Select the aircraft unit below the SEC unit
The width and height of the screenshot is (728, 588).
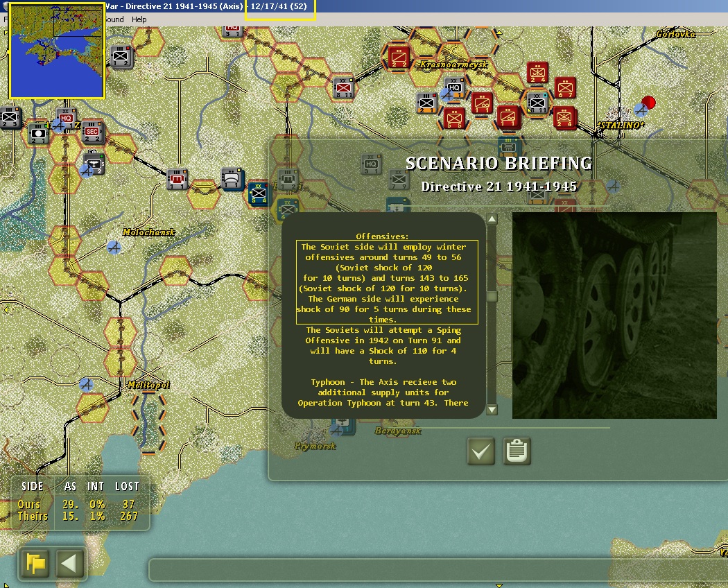point(94,163)
